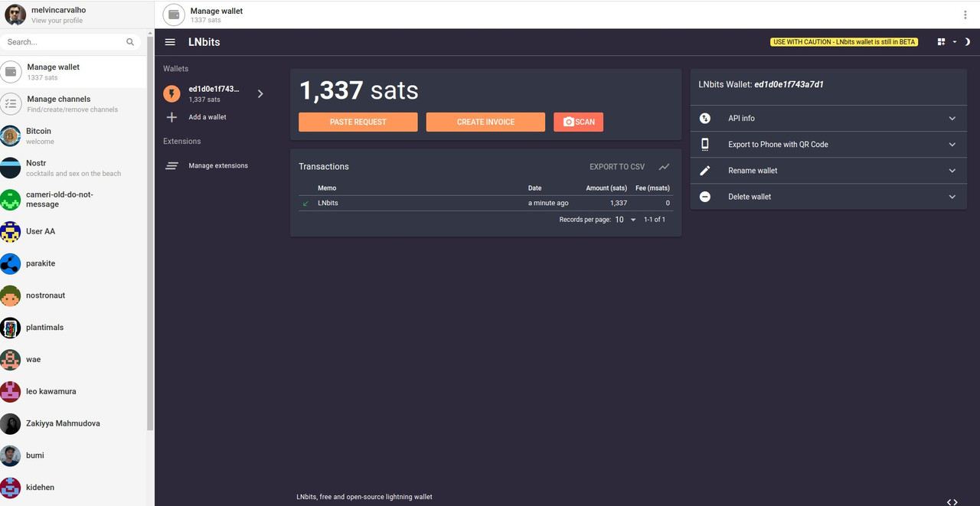
Task: Open the Records per page dropdown
Action: click(x=626, y=220)
